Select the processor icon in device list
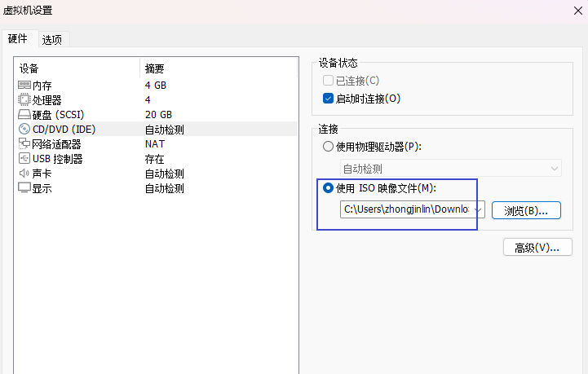The height and width of the screenshot is (374, 588). pyautogui.click(x=24, y=99)
